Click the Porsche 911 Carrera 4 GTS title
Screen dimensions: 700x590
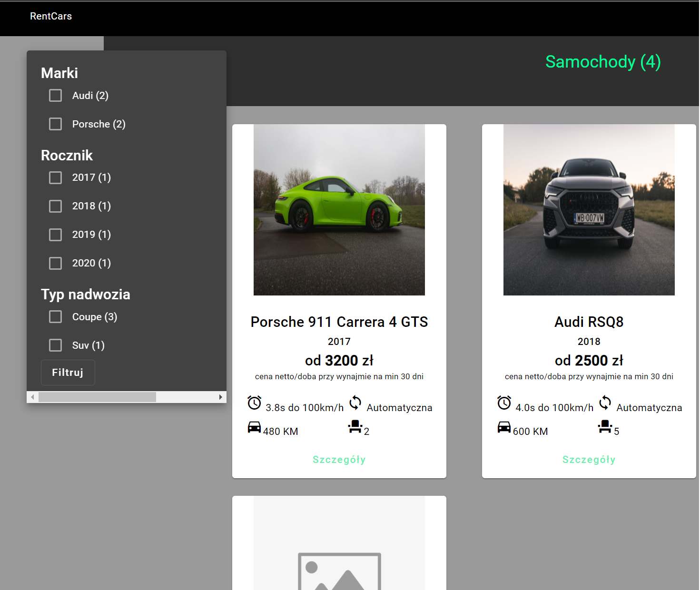[x=339, y=322]
